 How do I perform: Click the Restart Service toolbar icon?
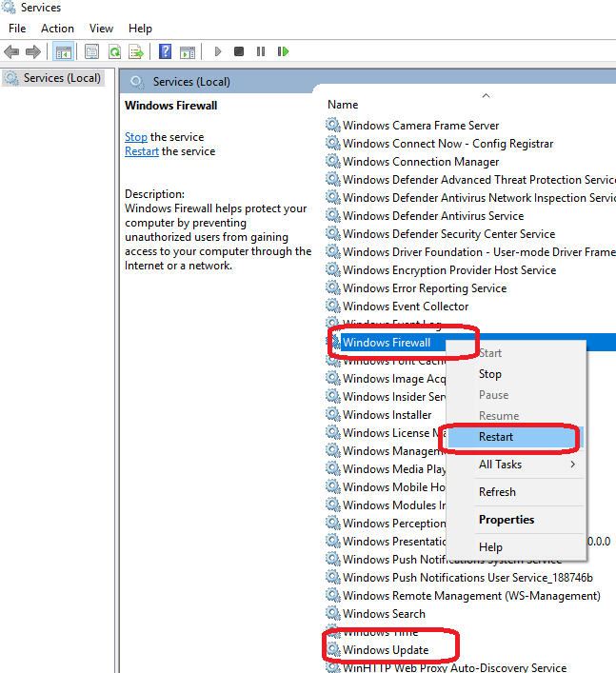point(283,52)
